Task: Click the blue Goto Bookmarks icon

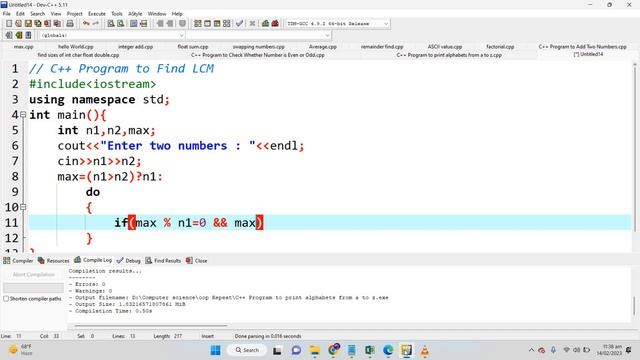Action: pyautogui.click(x=28, y=35)
